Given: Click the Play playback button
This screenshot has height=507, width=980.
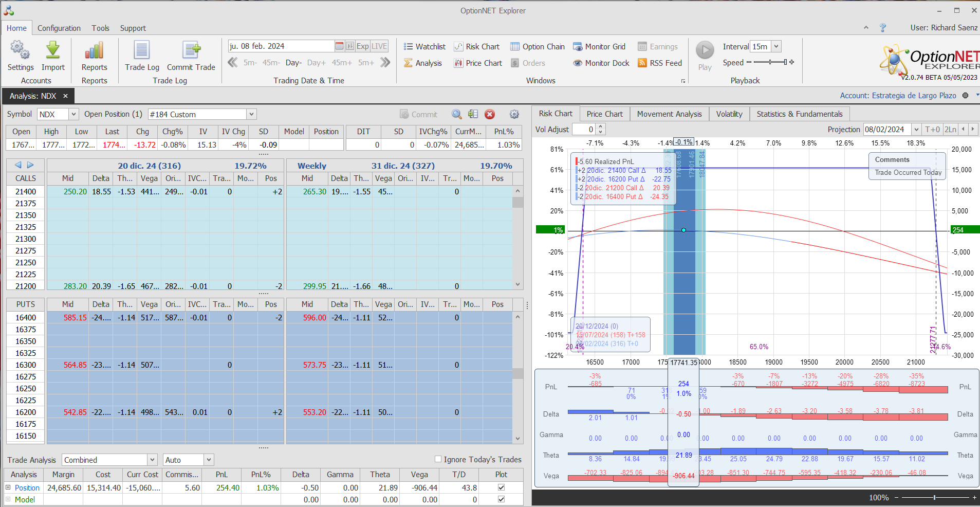Looking at the screenshot, I should 705,50.
